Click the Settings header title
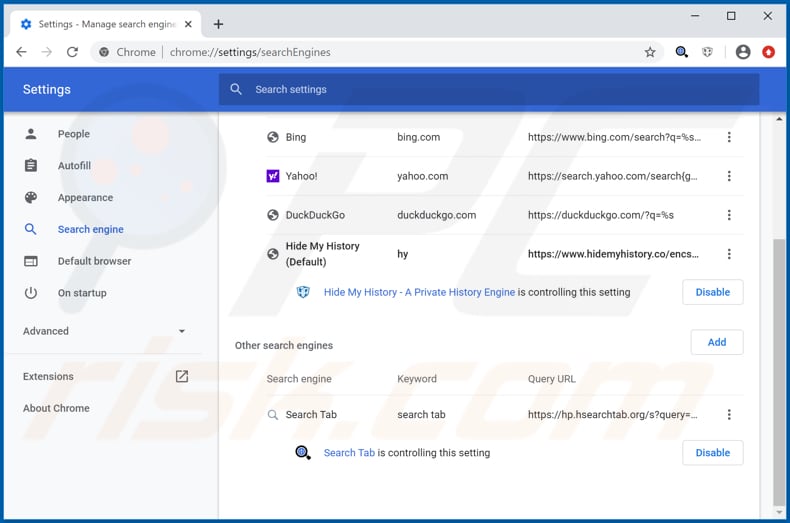The width and height of the screenshot is (790, 523). tap(47, 89)
